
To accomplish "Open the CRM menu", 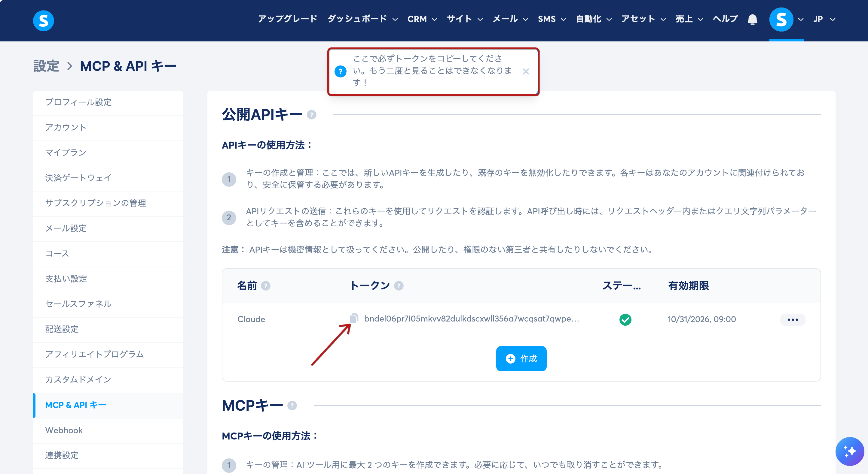I will pyautogui.click(x=422, y=19).
